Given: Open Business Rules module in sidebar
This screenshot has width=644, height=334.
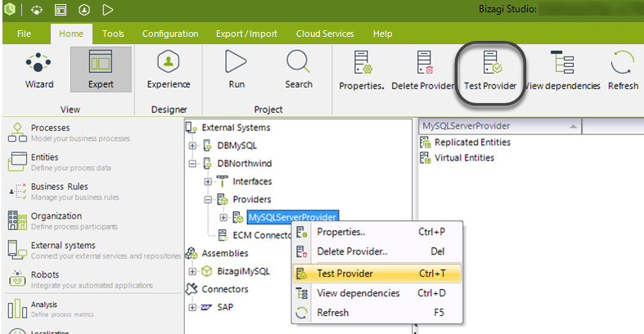Looking at the screenshot, I should [x=92, y=192].
